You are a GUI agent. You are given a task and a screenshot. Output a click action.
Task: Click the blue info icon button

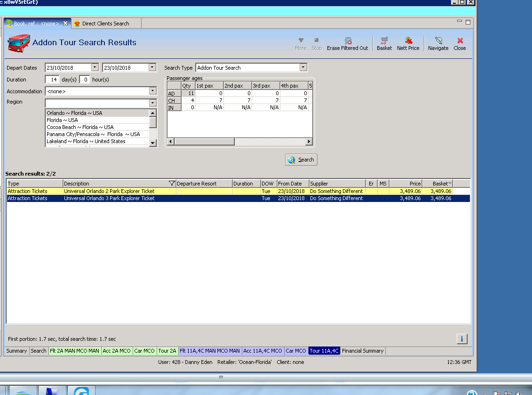(x=462, y=339)
